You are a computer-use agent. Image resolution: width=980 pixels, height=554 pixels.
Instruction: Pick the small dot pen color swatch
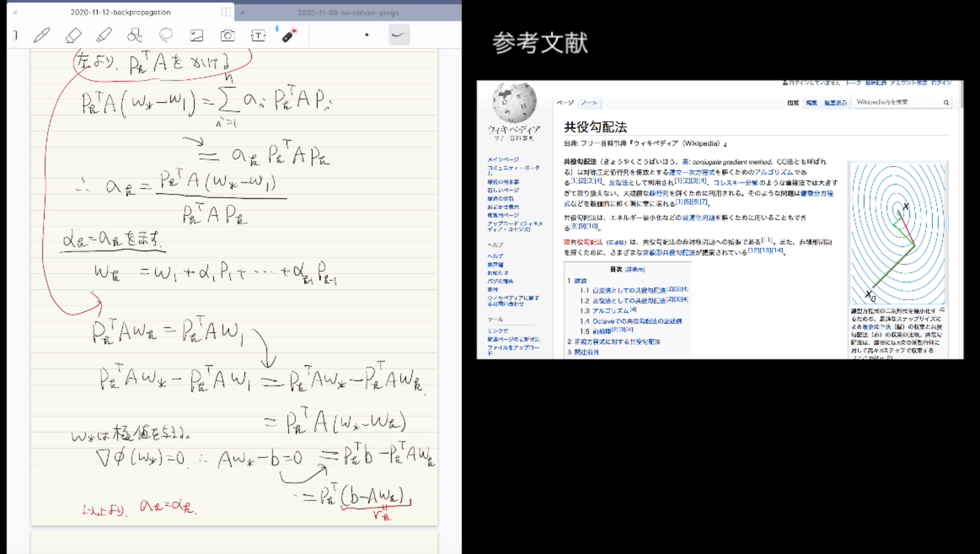(x=367, y=35)
